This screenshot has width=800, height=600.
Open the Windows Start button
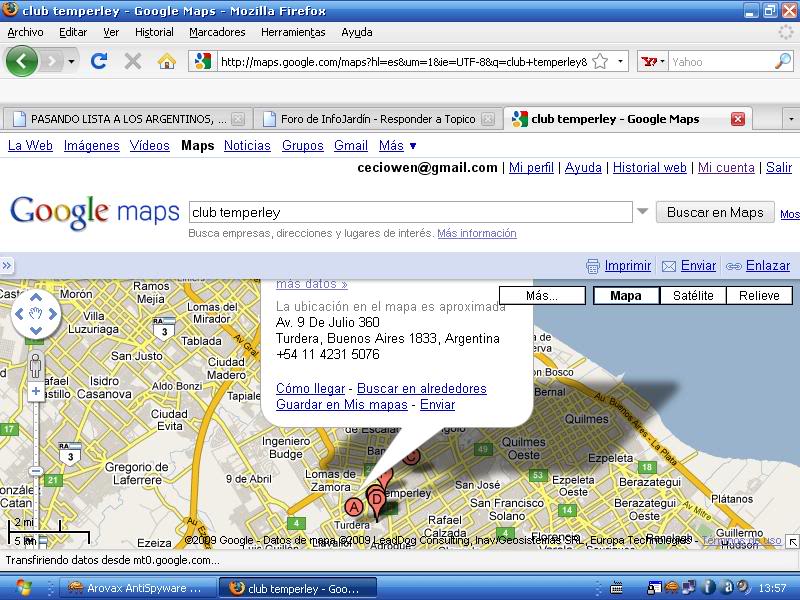[x=23, y=588]
